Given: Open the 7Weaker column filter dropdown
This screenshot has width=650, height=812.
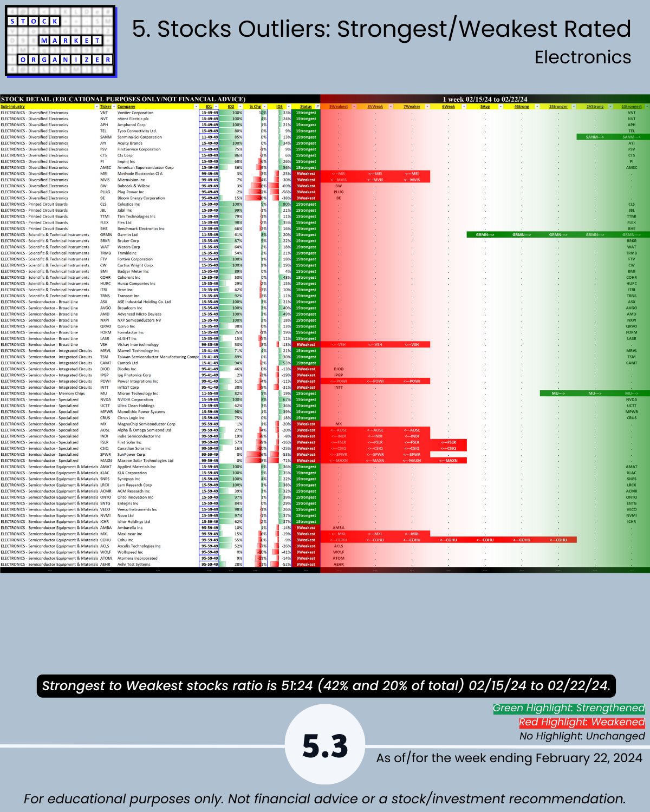Looking at the screenshot, I should tap(427, 107).
